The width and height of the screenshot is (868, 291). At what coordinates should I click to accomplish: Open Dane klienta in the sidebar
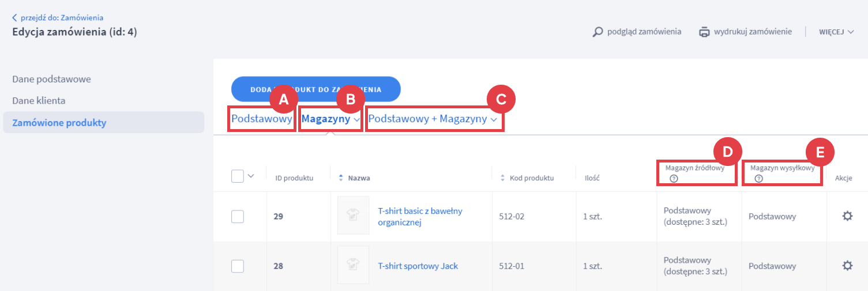[39, 100]
